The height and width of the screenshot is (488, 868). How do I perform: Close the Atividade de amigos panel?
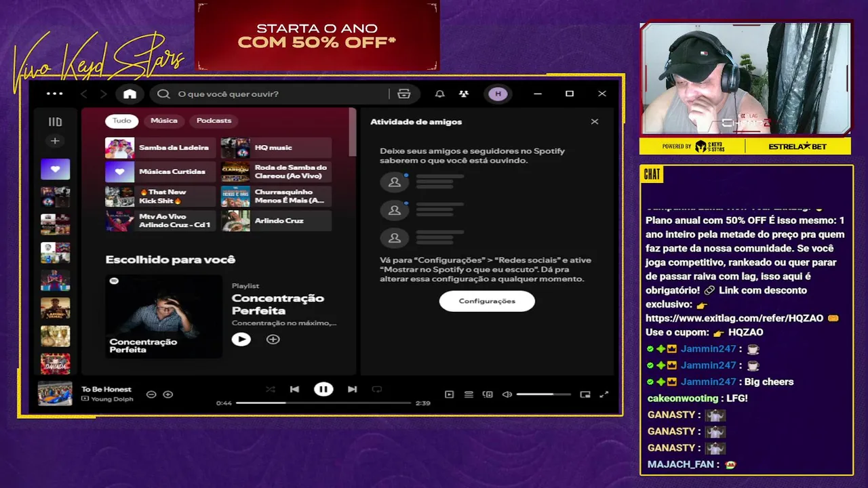click(x=595, y=121)
